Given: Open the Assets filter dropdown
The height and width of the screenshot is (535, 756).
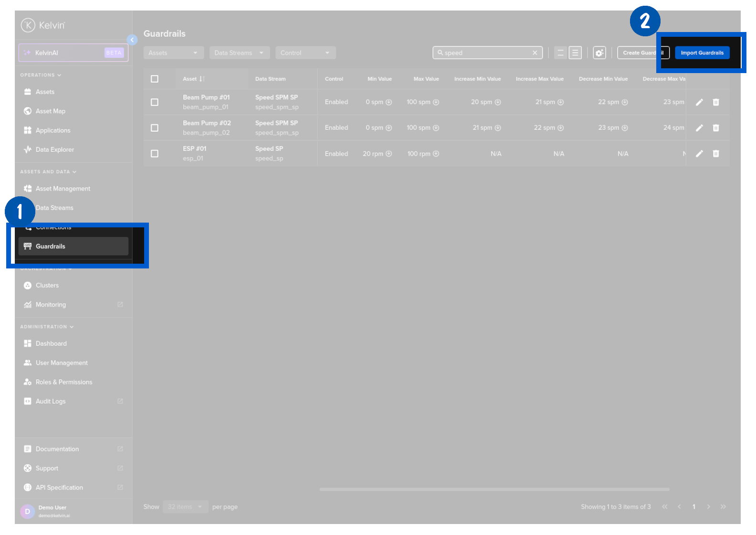Looking at the screenshot, I should tap(173, 53).
